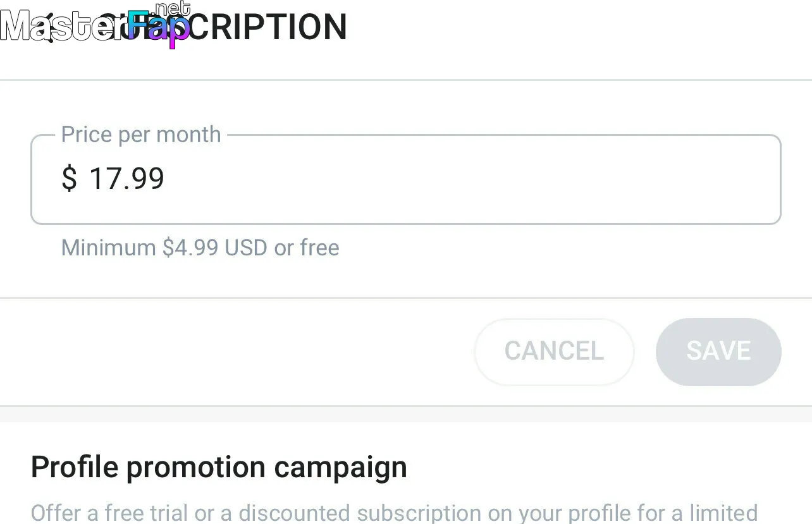812x524 pixels.
Task: Click the Offer a free trial description text
Action: 394,512
